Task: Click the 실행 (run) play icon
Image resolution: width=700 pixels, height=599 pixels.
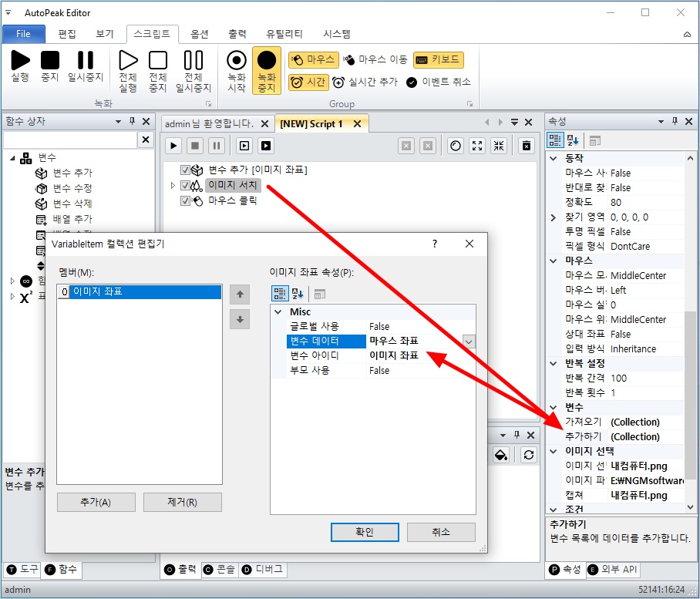Action: [x=20, y=60]
